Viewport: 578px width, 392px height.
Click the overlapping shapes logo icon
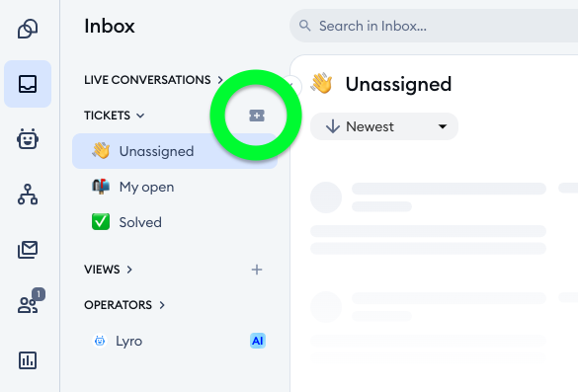click(x=28, y=29)
